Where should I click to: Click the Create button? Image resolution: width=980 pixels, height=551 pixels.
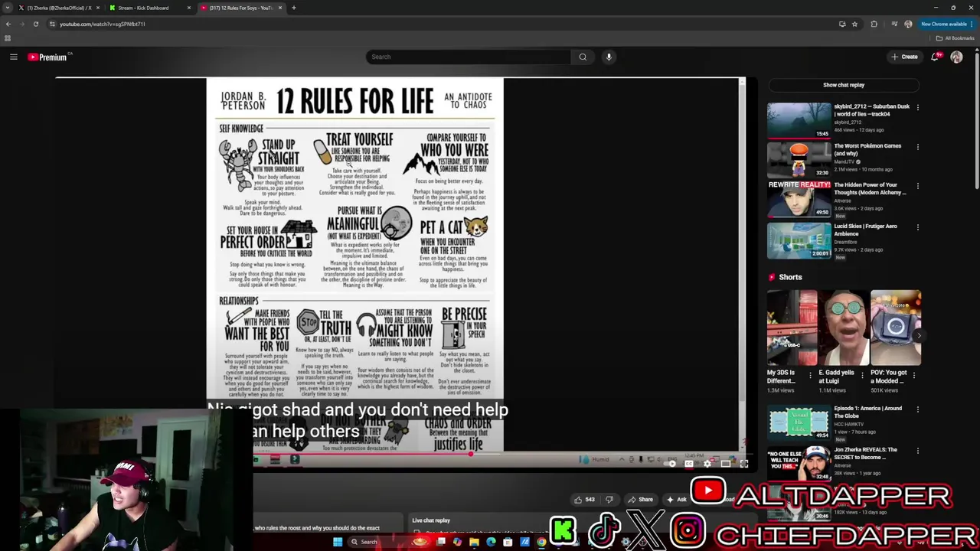(904, 57)
